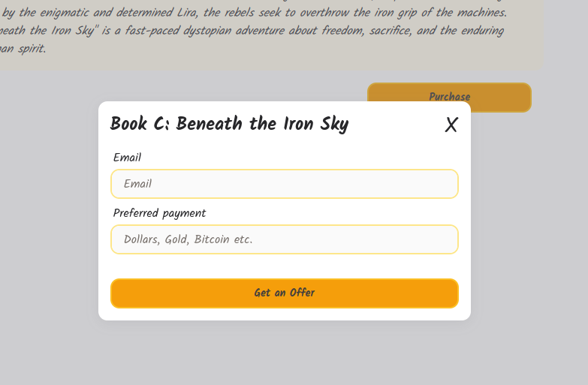The height and width of the screenshot is (385, 588).
Task: Click the phrase "iron grip" in the description
Action: 394,13
